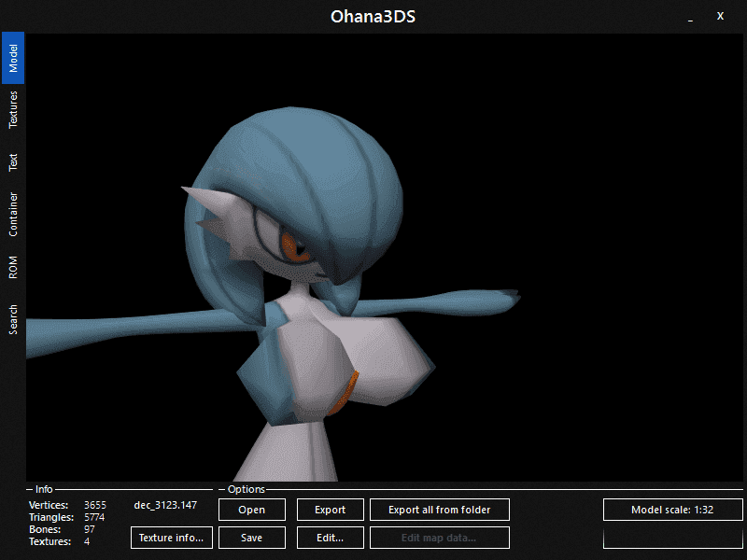747x560 pixels.
Task: Click the Model scale: 1:32 button
Action: tap(672, 510)
